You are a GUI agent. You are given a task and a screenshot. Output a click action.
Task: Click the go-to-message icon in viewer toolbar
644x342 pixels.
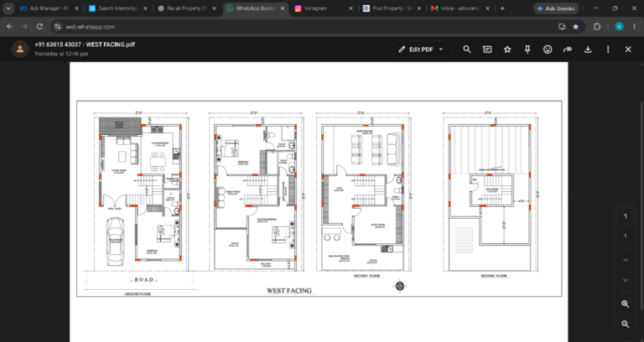[x=487, y=49]
